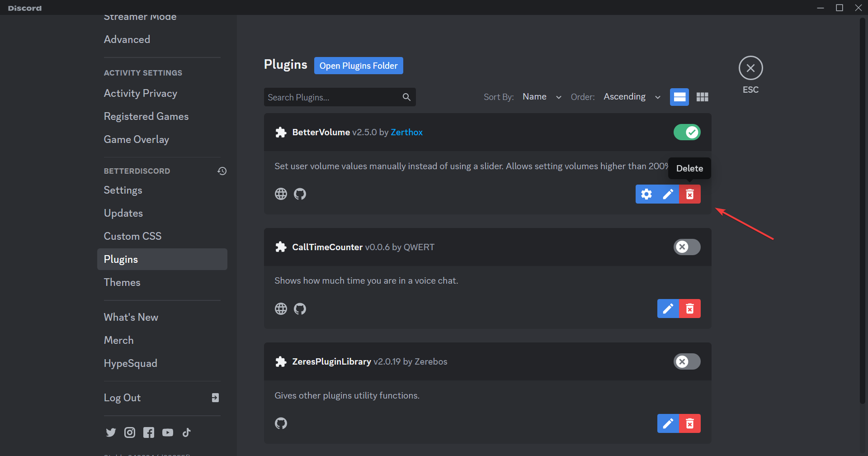Image resolution: width=868 pixels, height=456 pixels.
Task: Open Discord's YouTube channel icon
Action: tap(168, 432)
